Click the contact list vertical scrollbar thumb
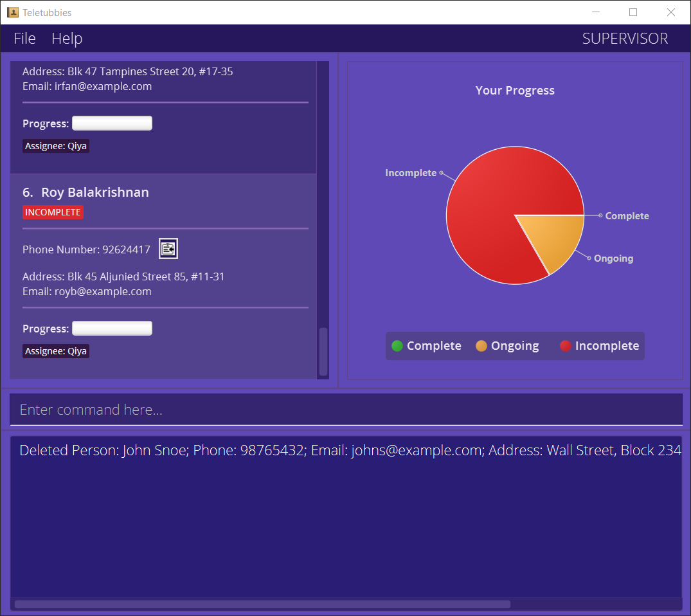Image resolution: width=691 pixels, height=616 pixels. (323, 351)
